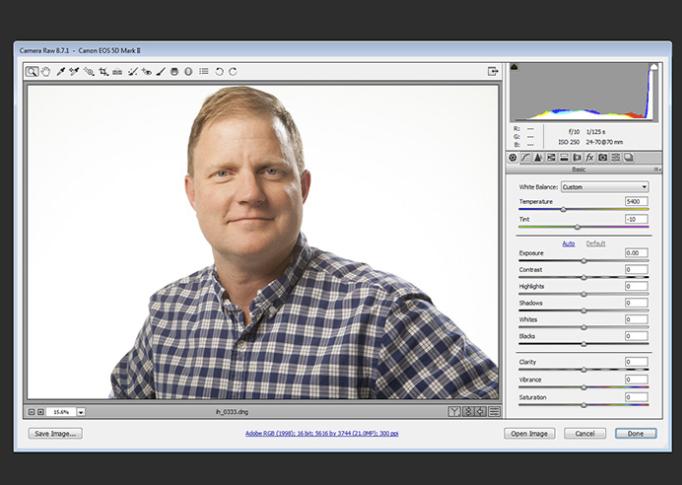The height and width of the screenshot is (485, 682).
Task: Switch to the Split Toning panel tab
Action: pyautogui.click(x=564, y=157)
